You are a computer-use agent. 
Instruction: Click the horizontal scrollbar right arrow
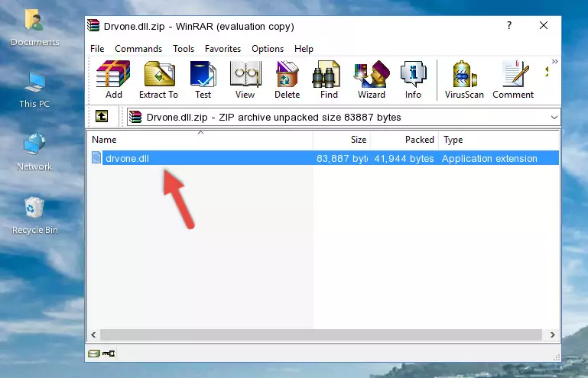[552, 335]
